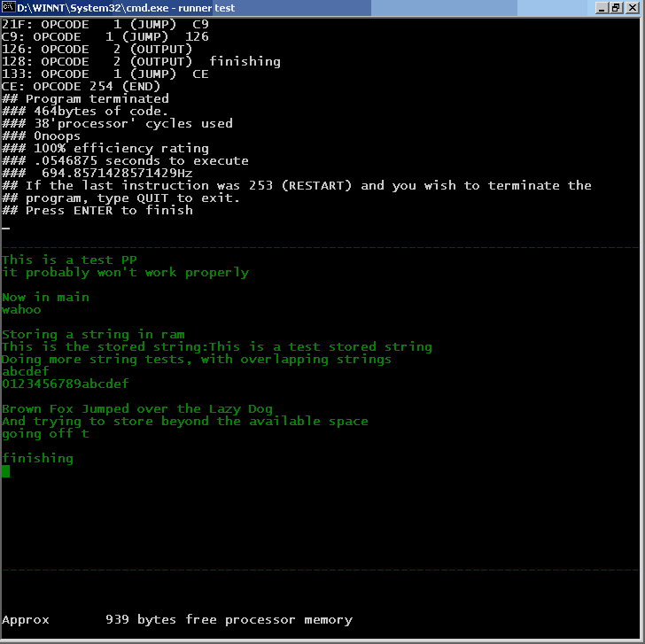
Task: Click the 'This is a test PP' line
Action: click(69, 260)
